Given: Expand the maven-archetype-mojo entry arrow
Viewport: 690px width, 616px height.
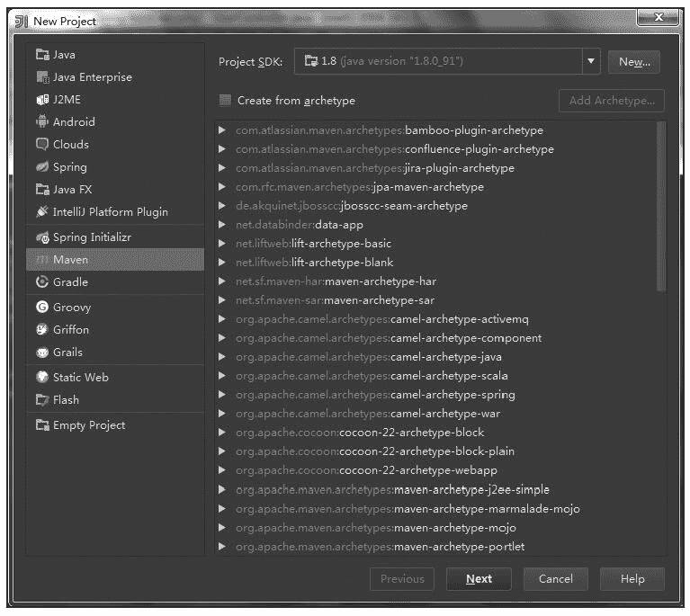Looking at the screenshot, I should [x=222, y=528].
